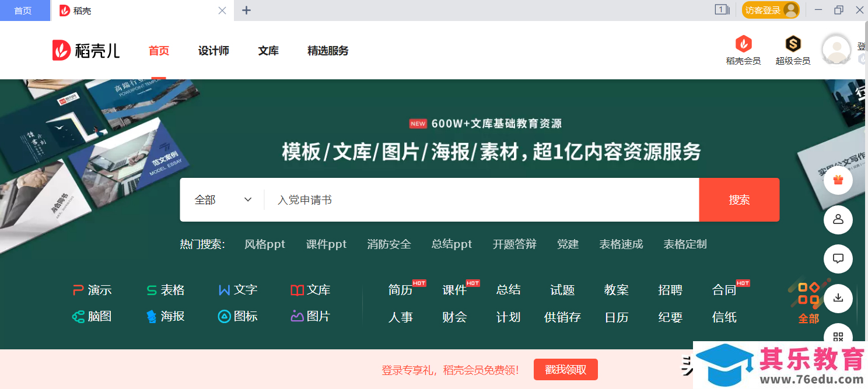
Task: Open 人事 HR category link
Action: [400, 317]
